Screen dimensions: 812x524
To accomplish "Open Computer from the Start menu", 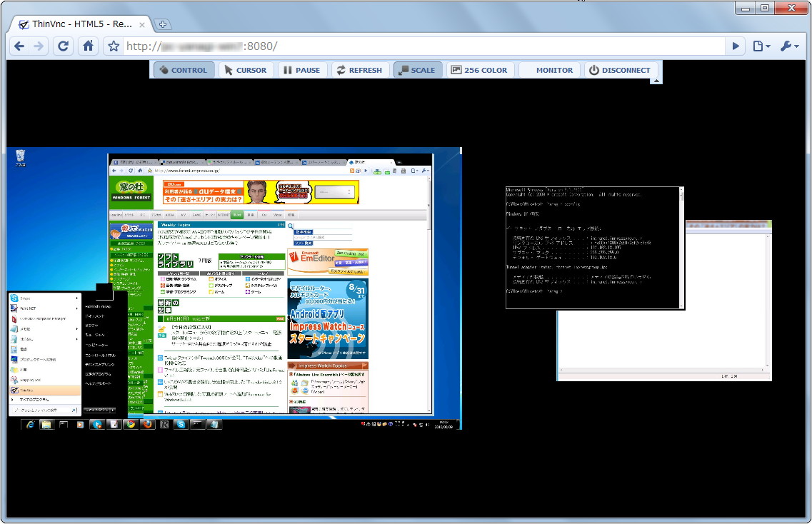I will click(x=96, y=346).
